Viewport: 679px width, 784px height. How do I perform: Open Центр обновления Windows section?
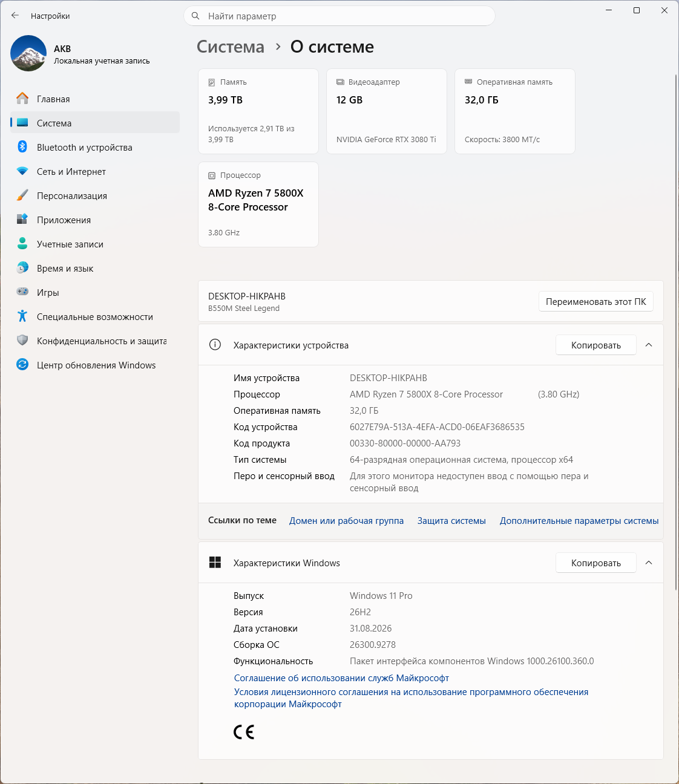click(x=95, y=365)
